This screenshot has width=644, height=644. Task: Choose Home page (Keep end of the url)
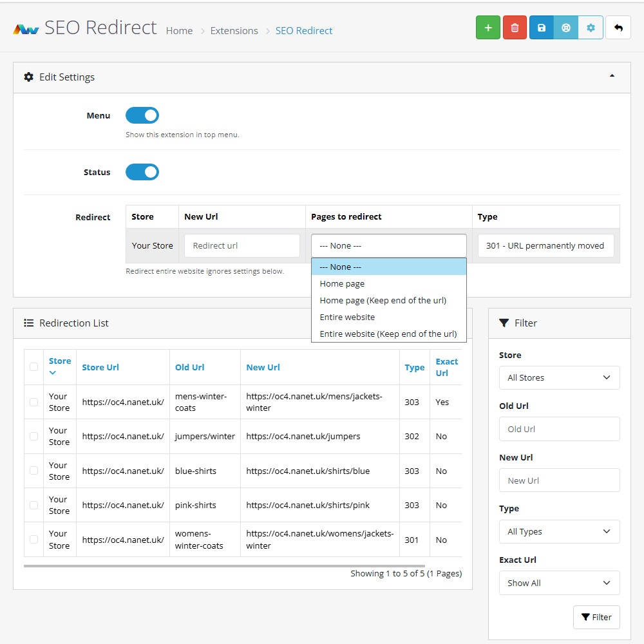pyautogui.click(x=383, y=300)
